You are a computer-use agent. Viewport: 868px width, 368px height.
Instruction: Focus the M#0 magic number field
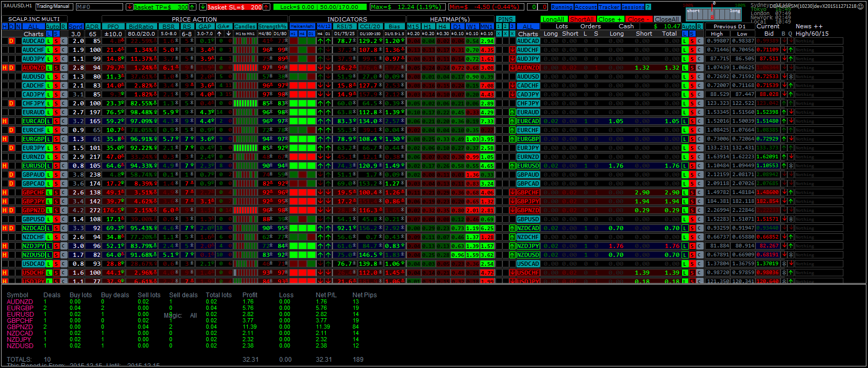click(x=100, y=7)
